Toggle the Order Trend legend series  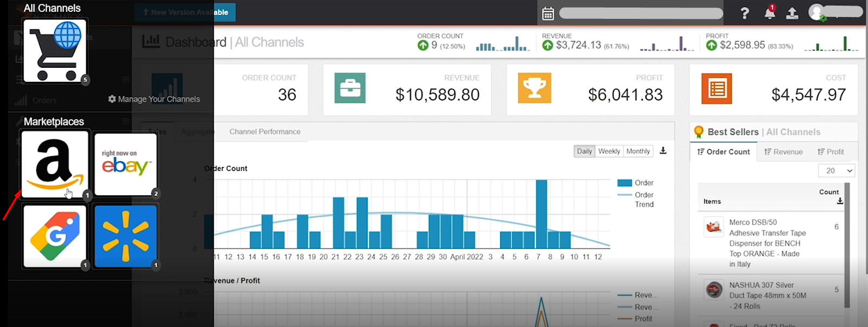coord(636,200)
